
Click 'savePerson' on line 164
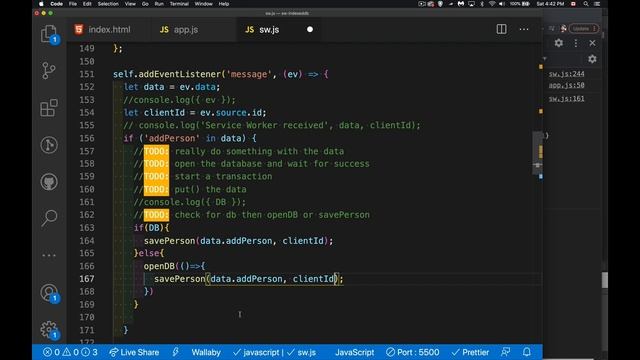[x=169, y=241]
